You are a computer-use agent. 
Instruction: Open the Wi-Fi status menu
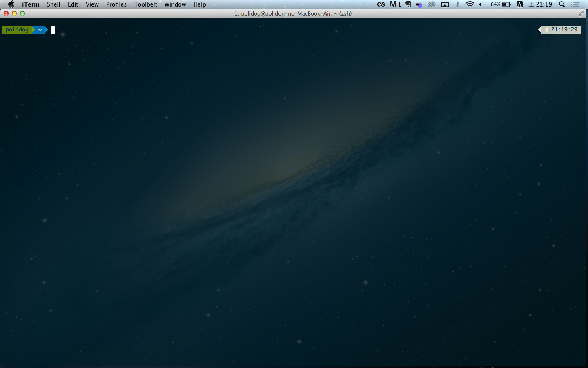coord(470,4)
